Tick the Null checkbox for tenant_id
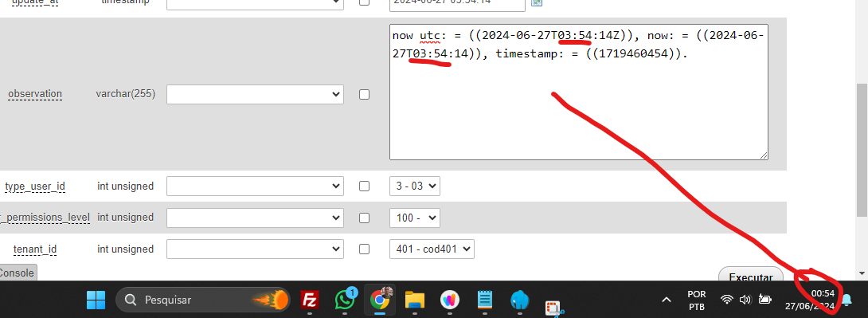Screen dimensions: 868x318 (x=364, y=249)
